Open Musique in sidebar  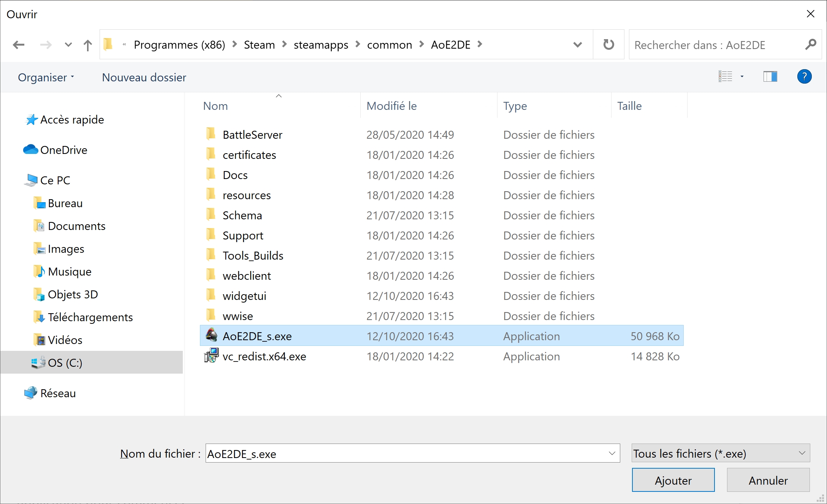[x=62, y=272]
